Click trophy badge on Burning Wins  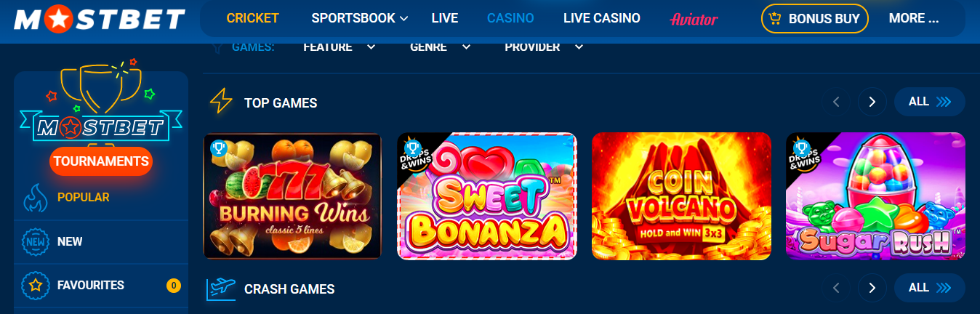point(218,148)
